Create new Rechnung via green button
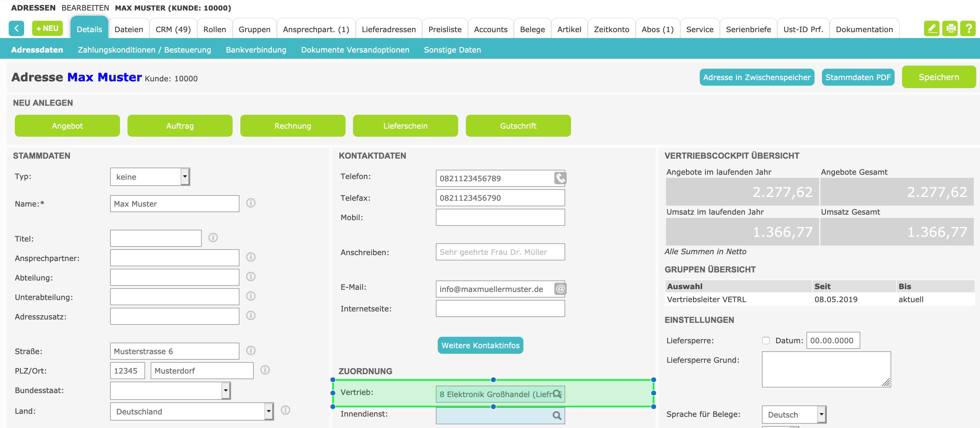The width and height of the screenshot is (980, 428). click(x=293, y=126)
